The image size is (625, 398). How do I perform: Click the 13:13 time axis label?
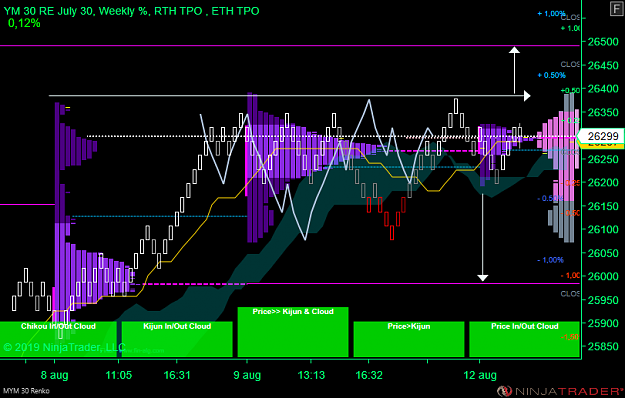[311, 375]
